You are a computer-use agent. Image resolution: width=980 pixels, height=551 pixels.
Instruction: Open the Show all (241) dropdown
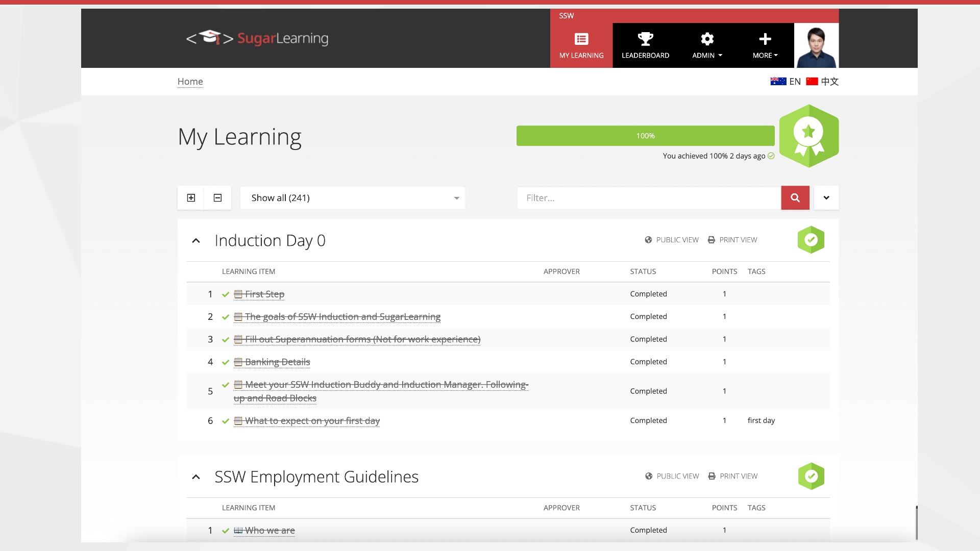click(x=352, y=198)
